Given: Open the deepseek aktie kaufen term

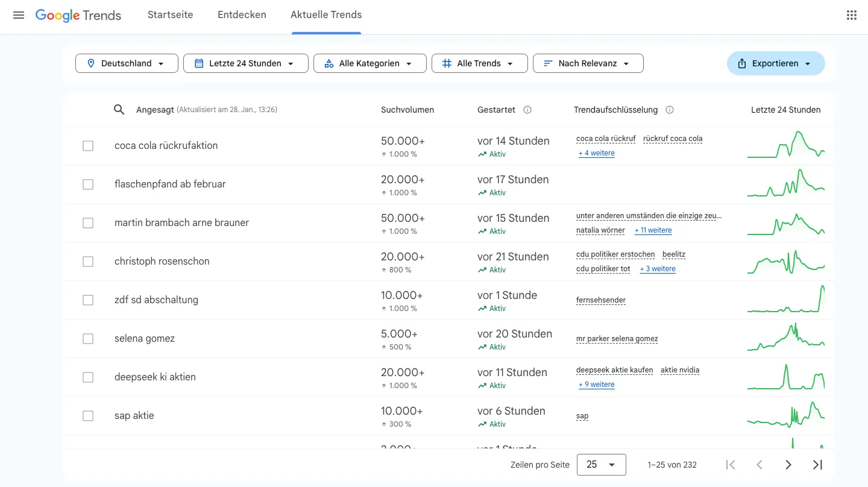Looking at the screenshot, I should (615, 370).
